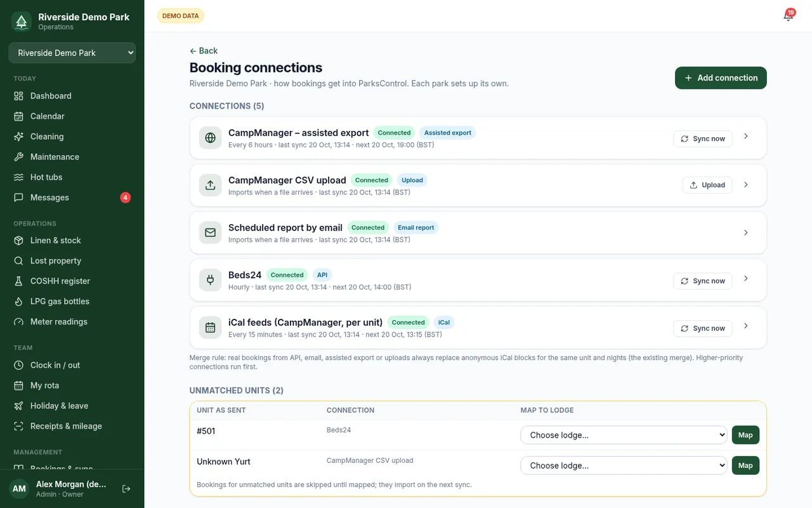Click the Back link
This screenshot has width=812, height=508.
coord(204,51)
